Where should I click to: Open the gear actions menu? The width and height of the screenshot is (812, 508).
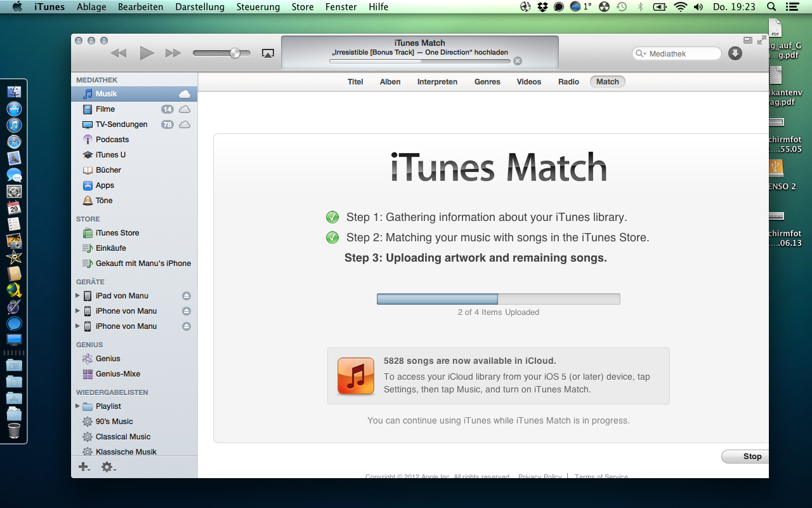click(x=108, y=467)
